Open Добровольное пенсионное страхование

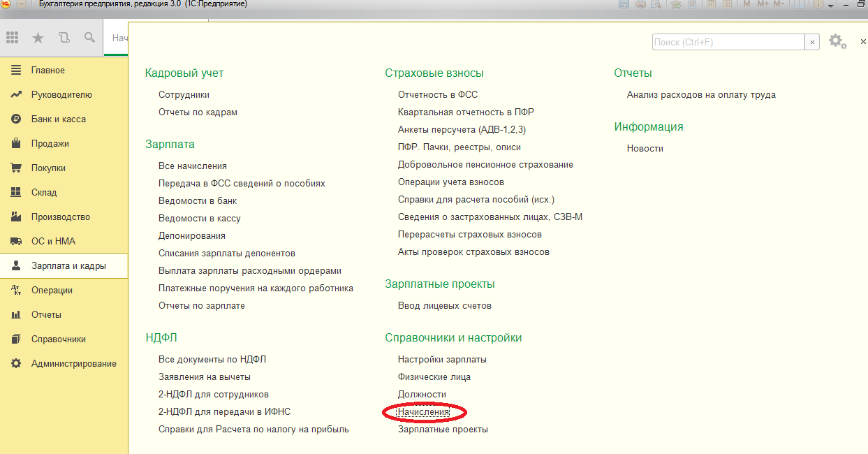[x=485, y=165]
